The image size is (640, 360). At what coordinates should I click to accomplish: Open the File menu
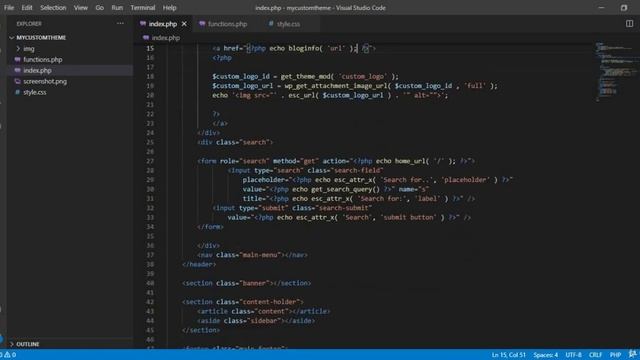tap(9, 8)
